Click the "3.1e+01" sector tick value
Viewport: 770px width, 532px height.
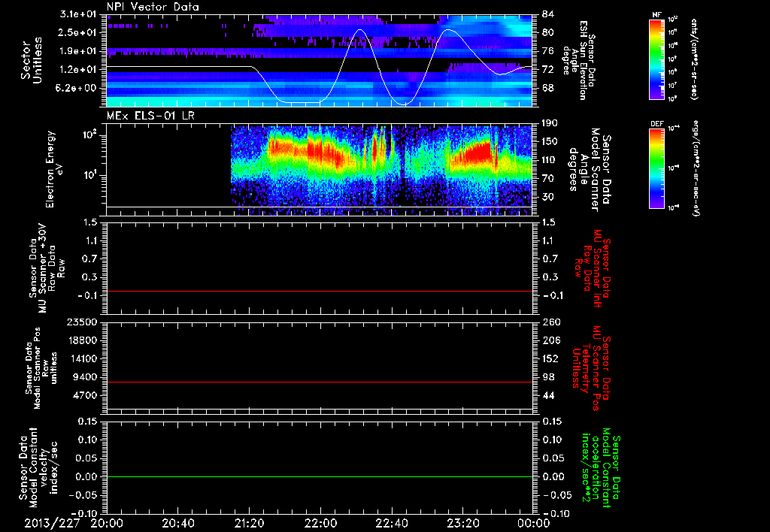tap(77, 14)
